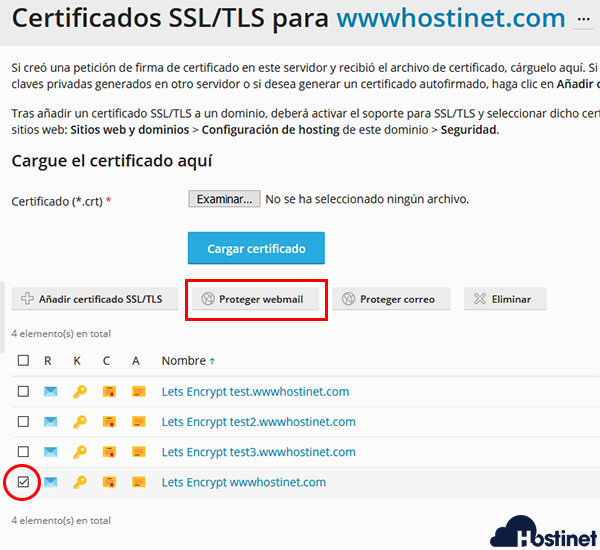600x550 pixels.
Task: Click the R column header
Action: coord(48,361)
